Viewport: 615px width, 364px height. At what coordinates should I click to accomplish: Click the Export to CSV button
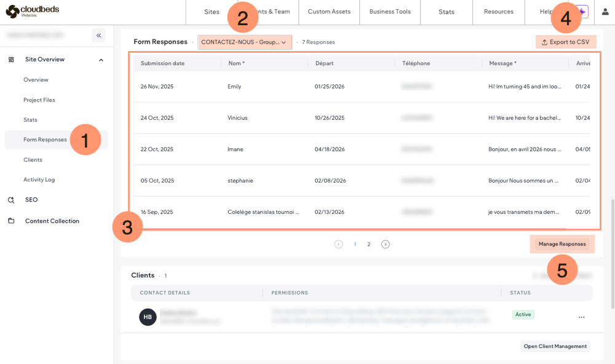coord(565,42)
